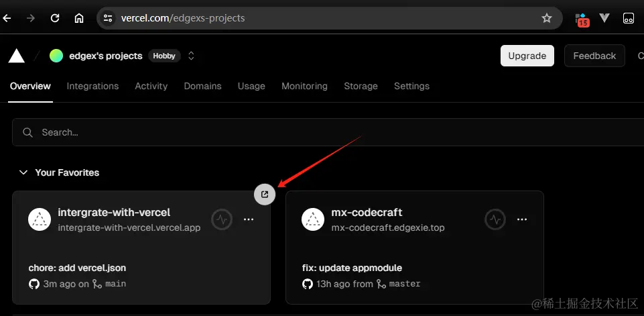Focus the Search projects field
Image resolution: width=644 pixels, height=316 pixels.
pyautogui.click(x=328, y=132)
